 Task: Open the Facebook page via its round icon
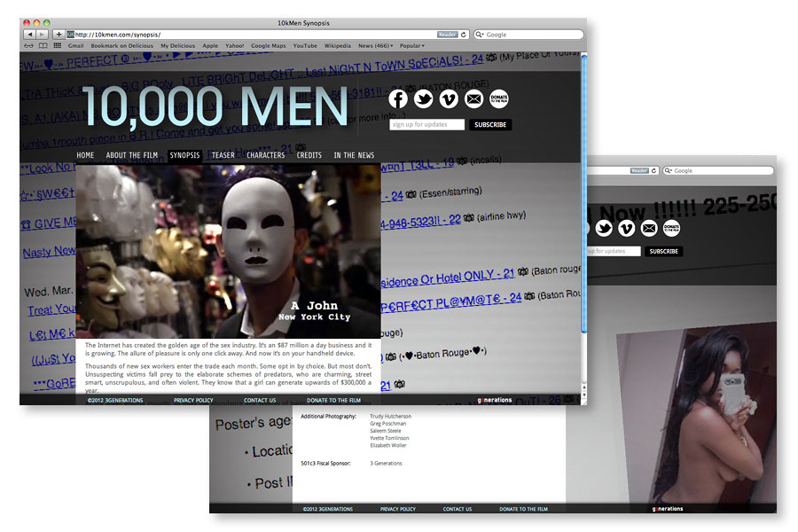click(398, 99)
